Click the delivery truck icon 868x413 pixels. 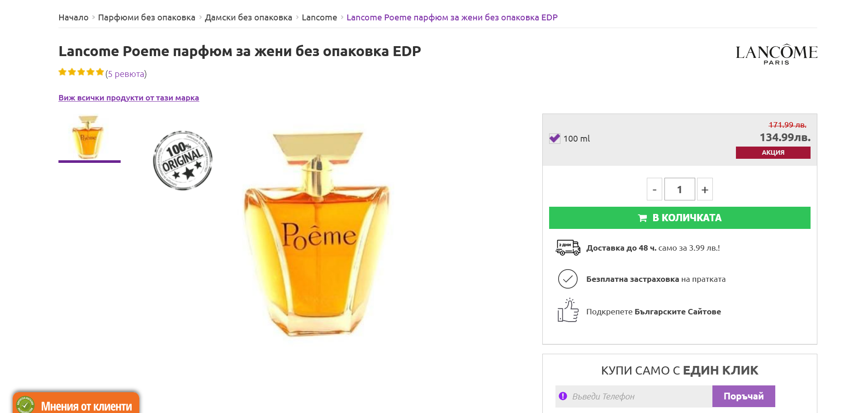[x=568, y=248]
